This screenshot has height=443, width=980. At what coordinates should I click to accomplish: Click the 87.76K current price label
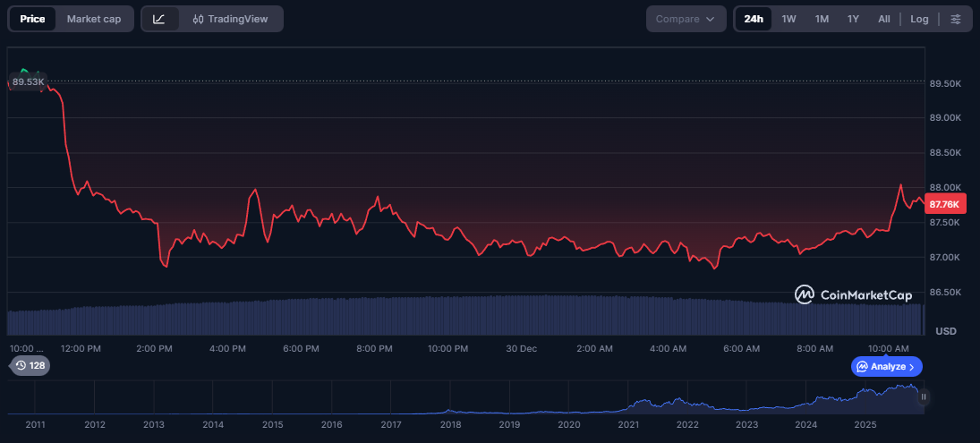coord(945,204)
